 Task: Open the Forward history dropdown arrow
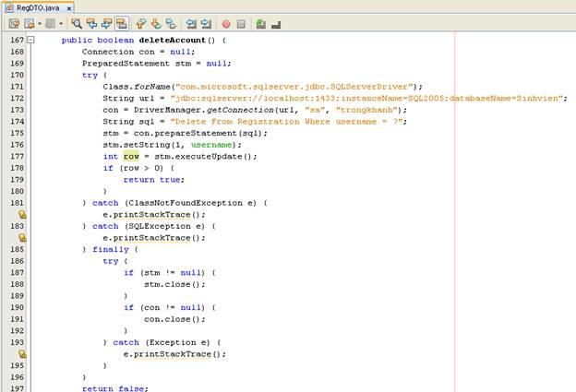pos(61,24)
